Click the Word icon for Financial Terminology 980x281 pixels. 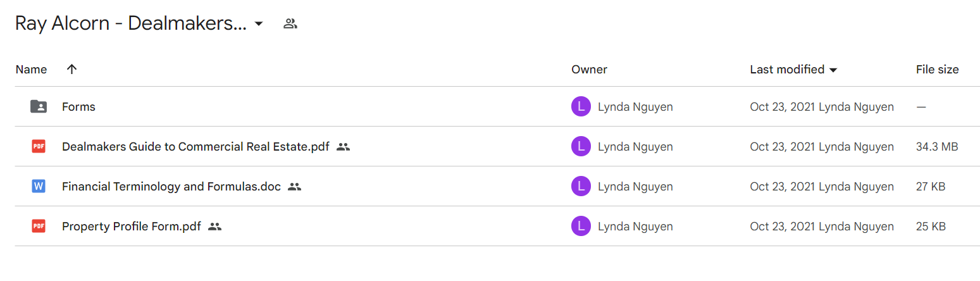pyautogui.click(x=39, y=187)
